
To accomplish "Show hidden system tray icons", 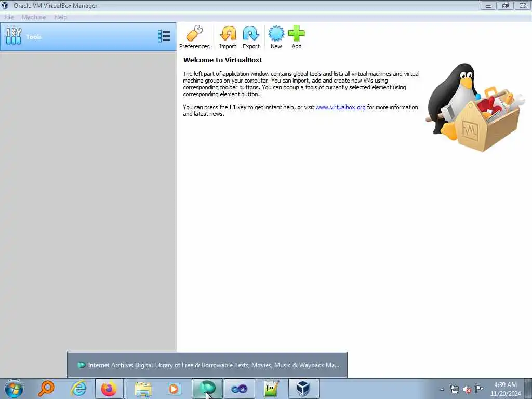I will [x=442, y=389].
